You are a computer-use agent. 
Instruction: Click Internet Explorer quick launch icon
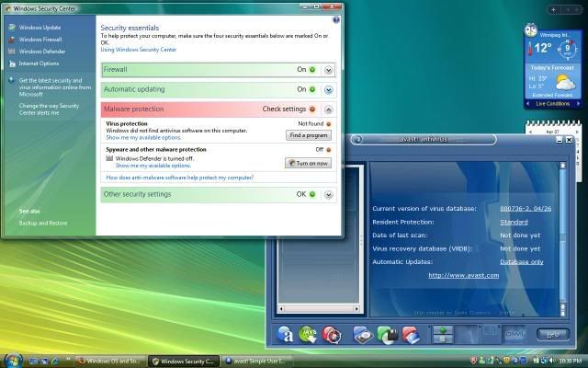click(x=55, y=362)
